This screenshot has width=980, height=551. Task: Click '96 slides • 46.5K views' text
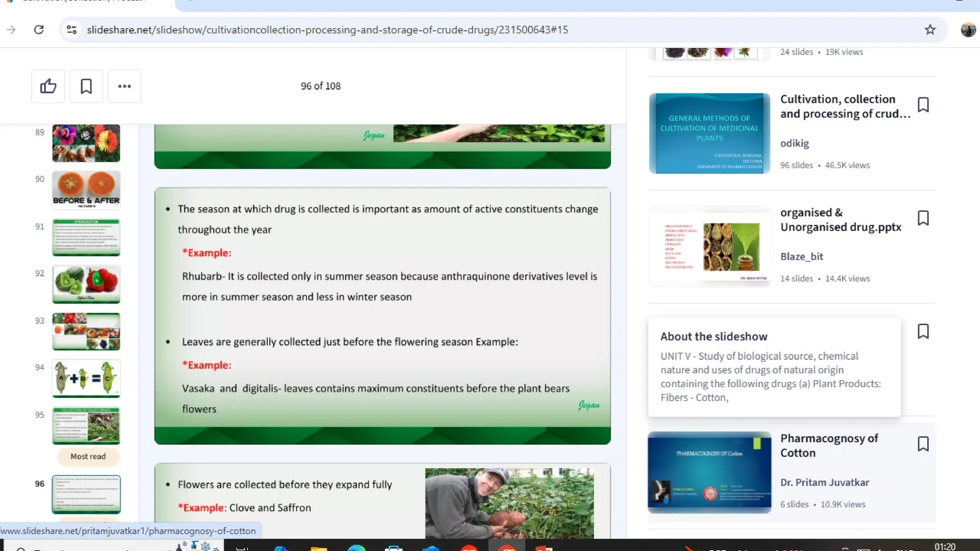click(x=825, y=165)
